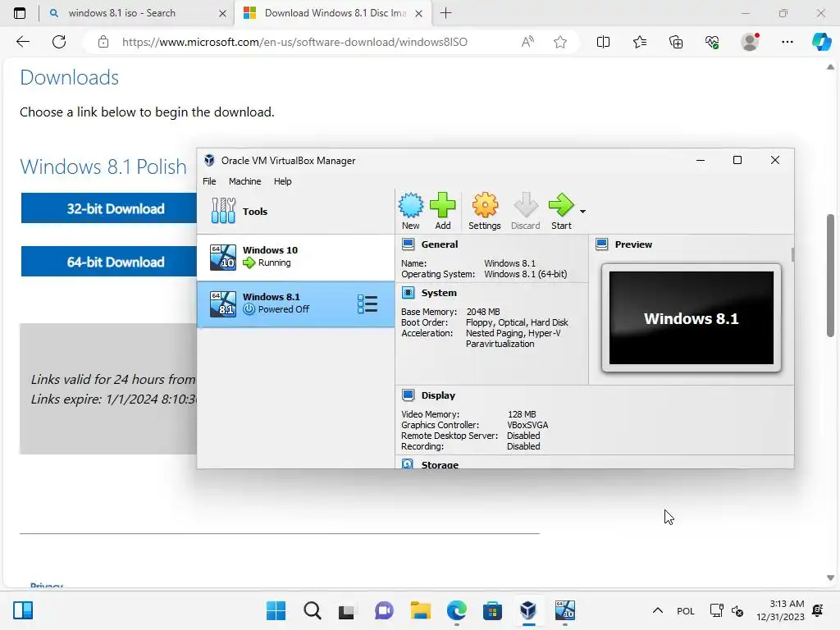Click the Windows 8.1 preview thumbnail

(x=691, y=317)
